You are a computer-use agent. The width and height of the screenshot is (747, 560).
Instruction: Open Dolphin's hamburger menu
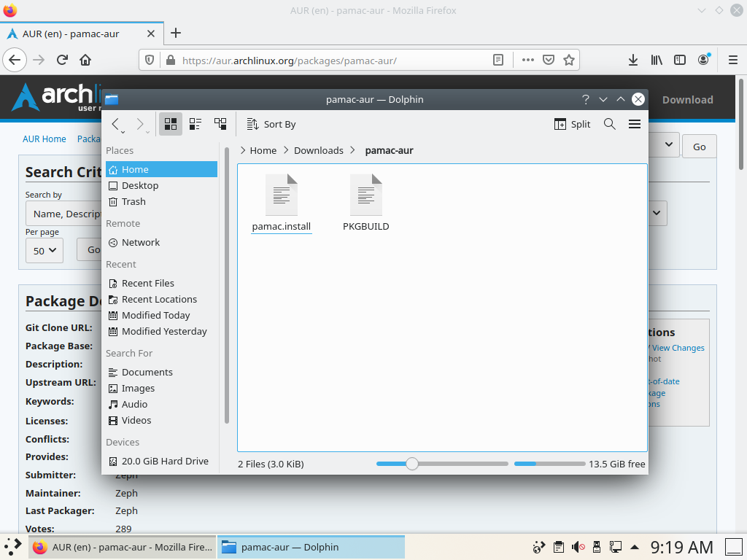click(x=634, y=124)
